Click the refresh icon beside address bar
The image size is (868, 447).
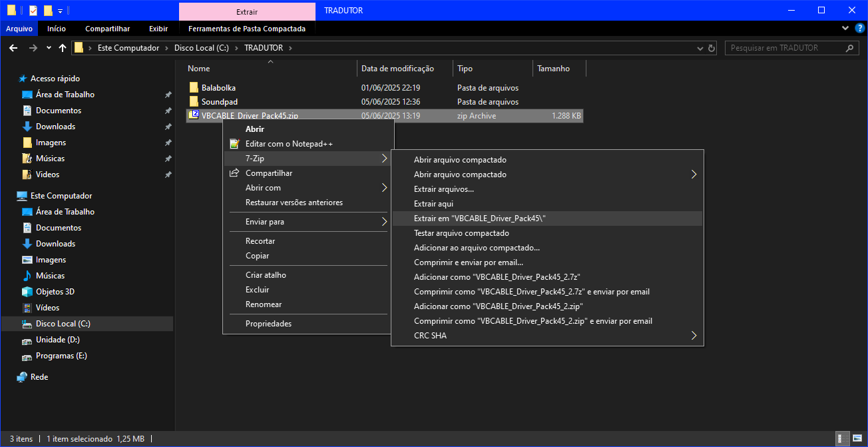712,48
